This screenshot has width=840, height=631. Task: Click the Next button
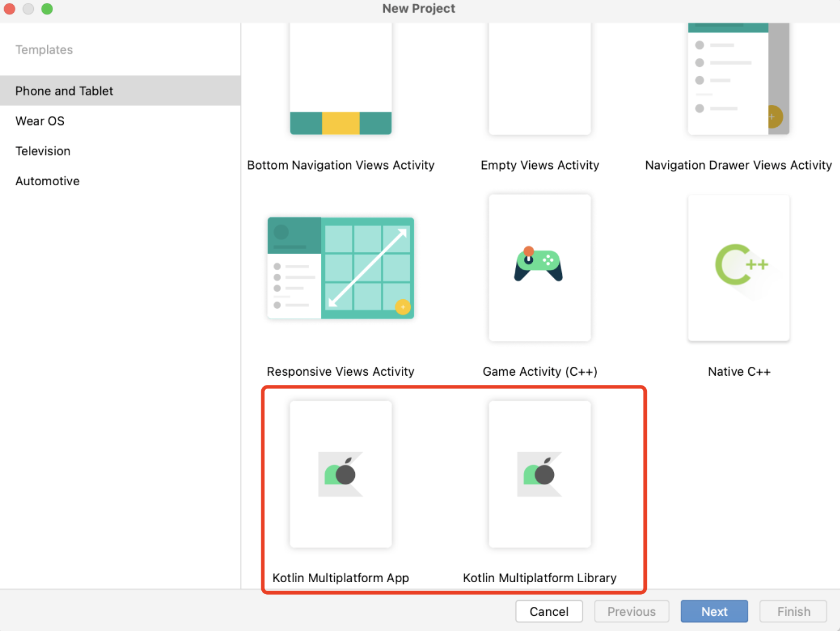pyautogui.click(x=714, y=611)
